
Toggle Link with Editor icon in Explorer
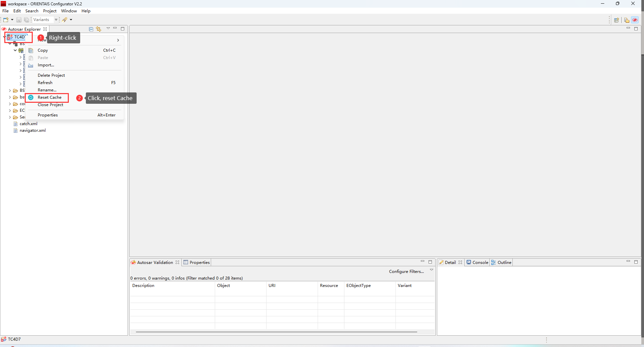tap(99, 29)
